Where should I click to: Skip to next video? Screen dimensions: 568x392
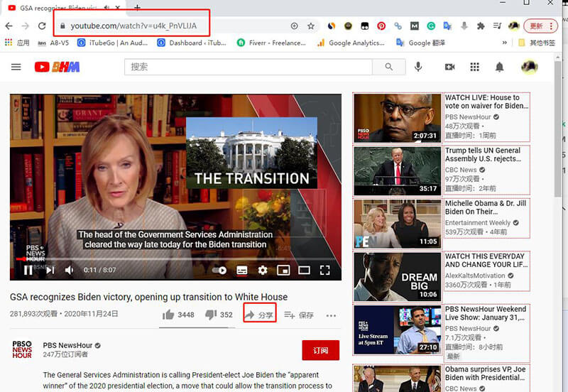pyautogui.click(x=50, y=270)
